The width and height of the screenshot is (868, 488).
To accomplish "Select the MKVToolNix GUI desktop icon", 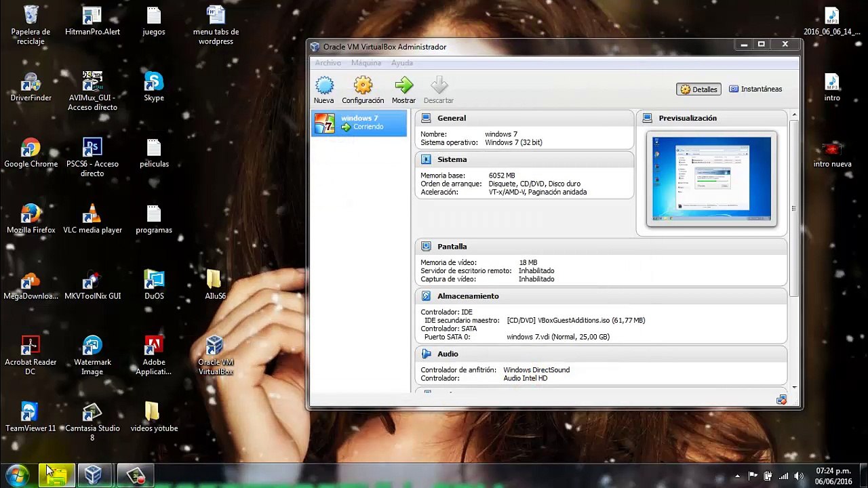I will click(x=92, y=279).
